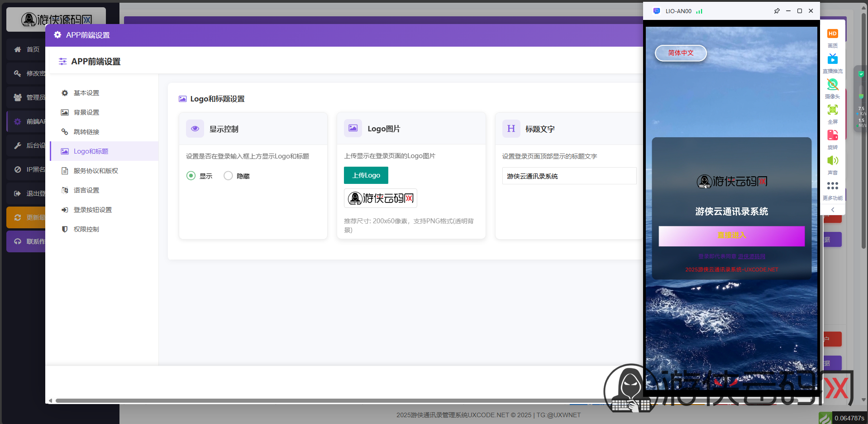Click the picture icon beside Logo和标题设置

183,99
